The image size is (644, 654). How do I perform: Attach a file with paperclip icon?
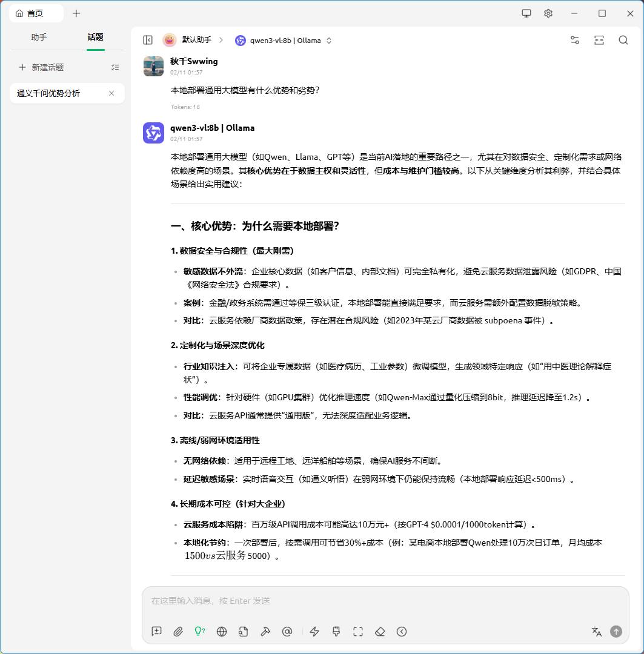click(178, 632)
